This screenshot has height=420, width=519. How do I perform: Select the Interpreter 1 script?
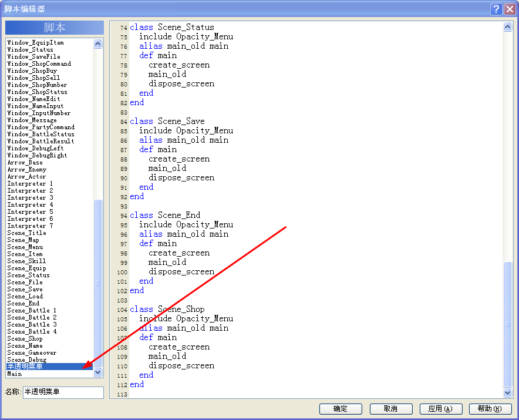(x=50, y=183)
